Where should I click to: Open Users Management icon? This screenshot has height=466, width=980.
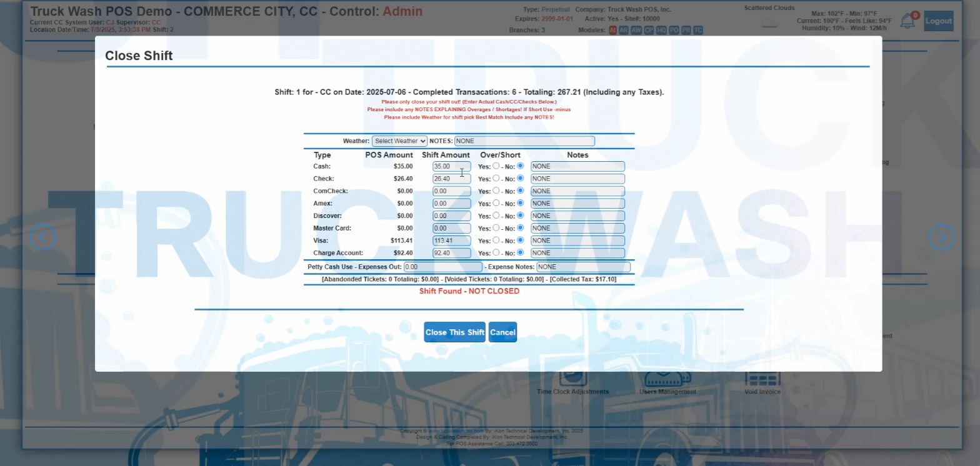coord(667,379)
